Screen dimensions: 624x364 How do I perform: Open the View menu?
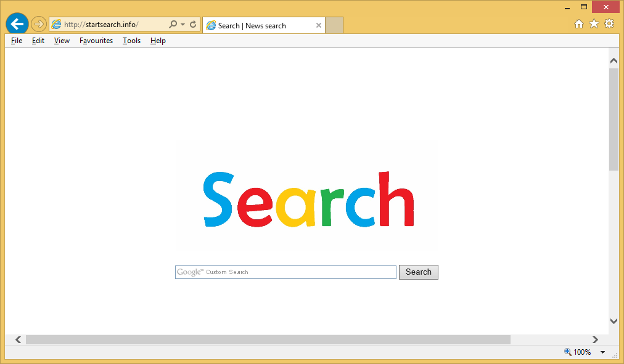pos(62,41)
